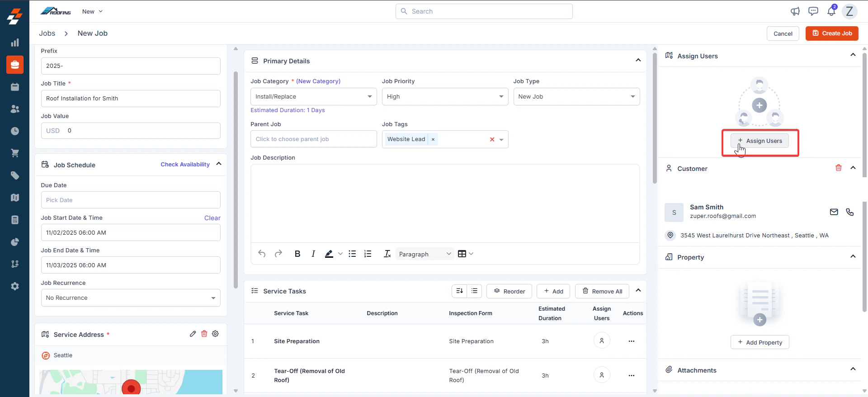This screenshot has height=397, width=868.
Task: Delete service address with trash icon
Action: 204,334
